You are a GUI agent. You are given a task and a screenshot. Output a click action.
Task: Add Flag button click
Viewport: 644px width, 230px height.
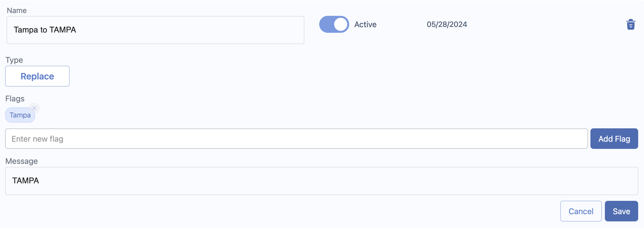pyautogui.click(x=614, y=139)
